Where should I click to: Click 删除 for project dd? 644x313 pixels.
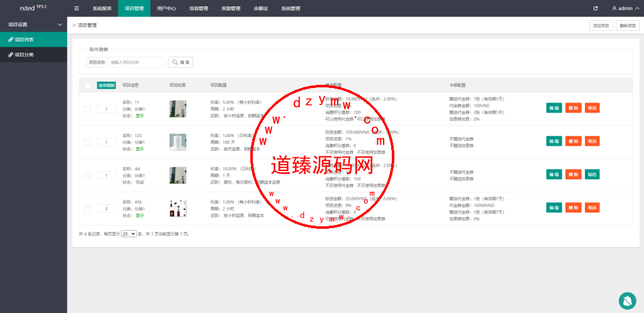click(574, 174)
